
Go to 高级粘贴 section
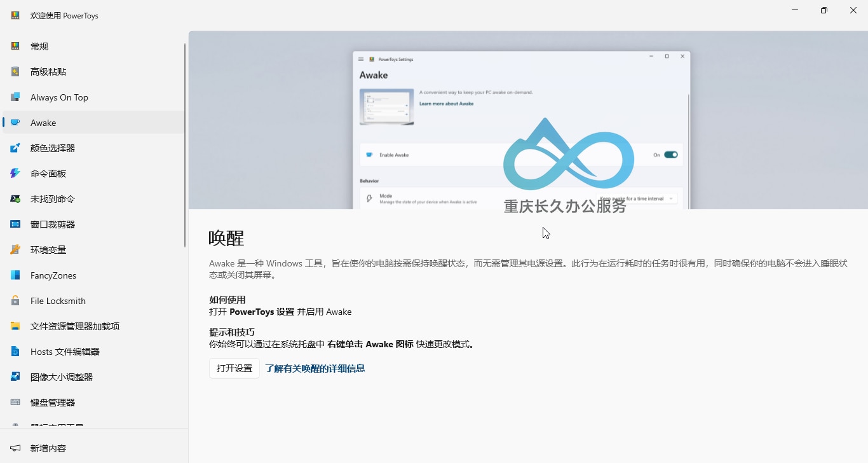tap(93, 72)
